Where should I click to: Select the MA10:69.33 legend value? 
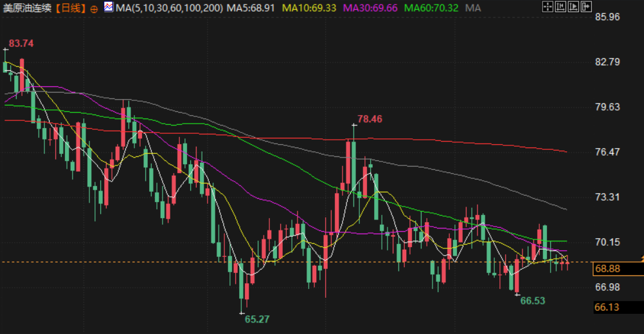coord(309,8)
